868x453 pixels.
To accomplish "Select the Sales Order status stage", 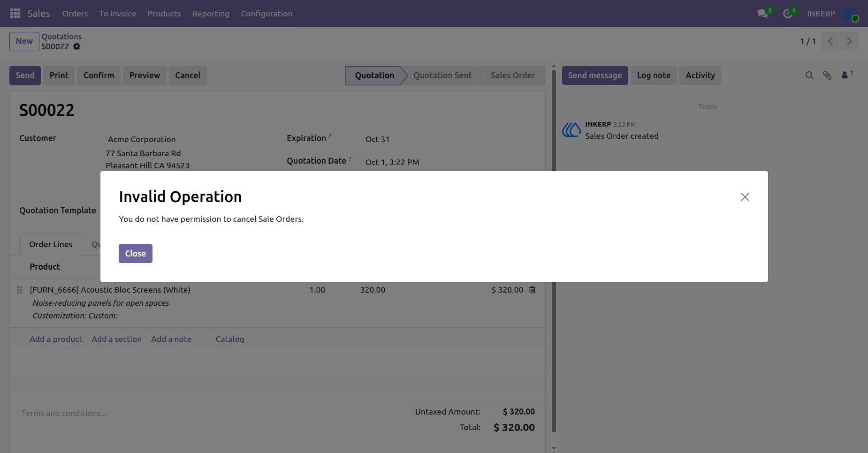I will point(513,75).
